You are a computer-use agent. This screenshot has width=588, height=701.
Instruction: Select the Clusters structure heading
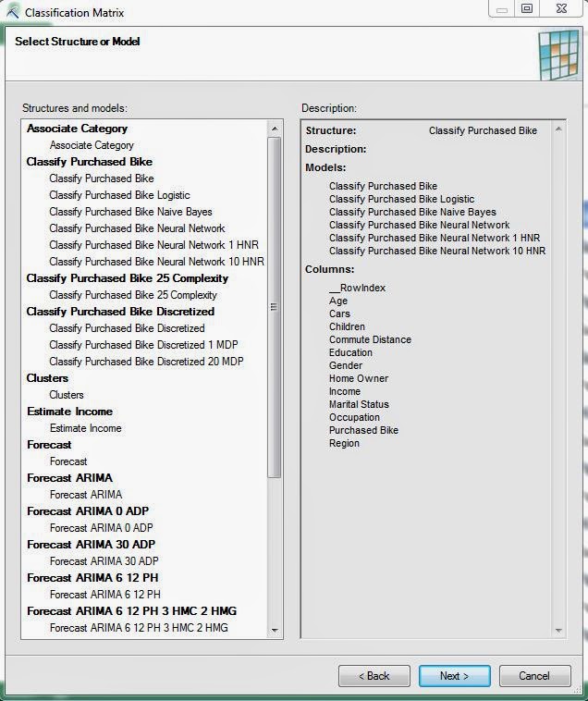47,377
